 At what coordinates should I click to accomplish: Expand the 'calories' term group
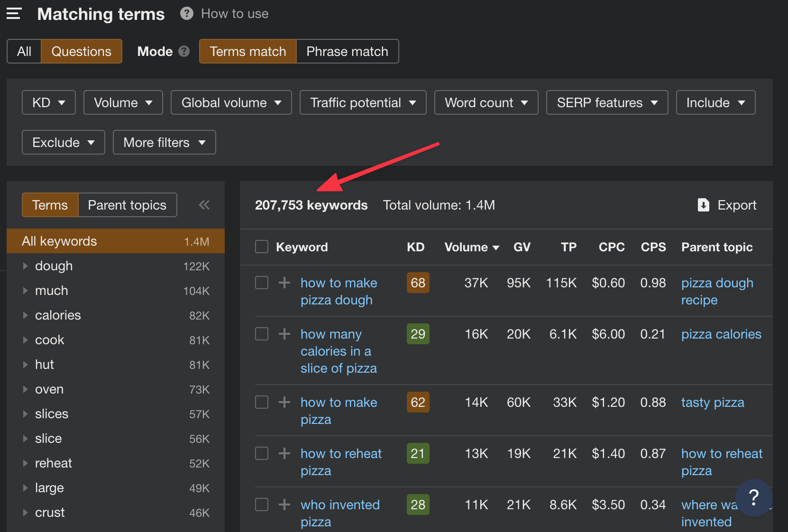(26, 315)
